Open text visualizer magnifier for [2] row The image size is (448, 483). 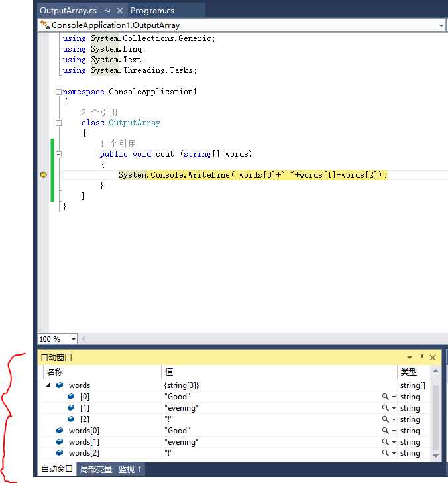385,419
